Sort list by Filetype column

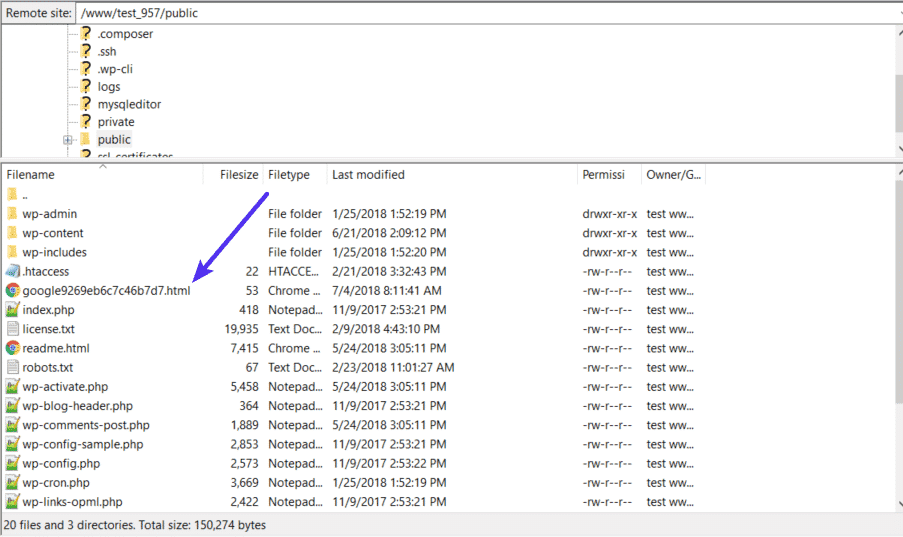[289, 175]
